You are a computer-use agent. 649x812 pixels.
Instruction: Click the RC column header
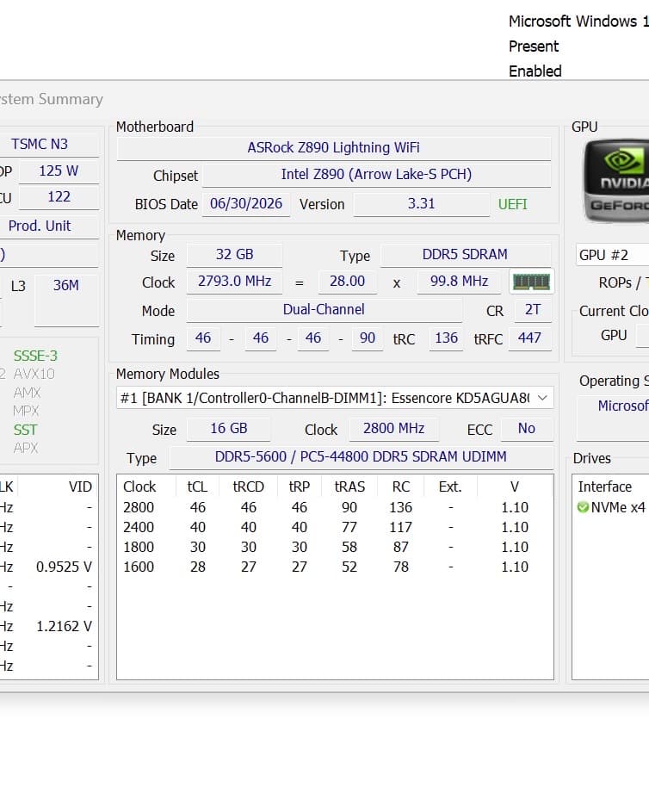tap(401, 487)
